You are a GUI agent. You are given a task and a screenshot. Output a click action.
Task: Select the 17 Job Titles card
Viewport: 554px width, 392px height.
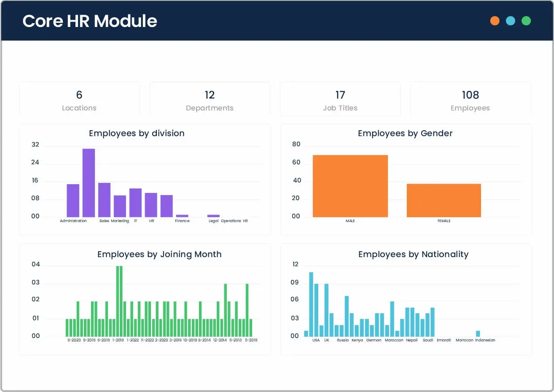340,99
